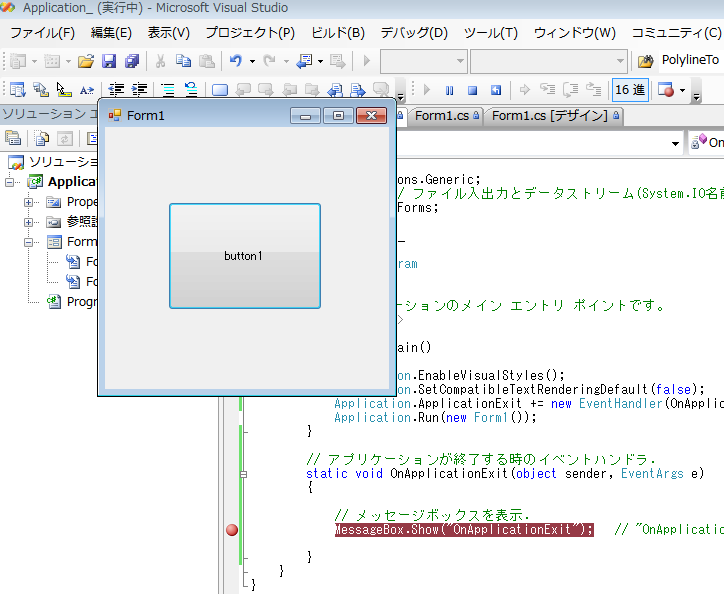Click the Save All stacked disks icon
724x594 pixels.
[132, 61]
